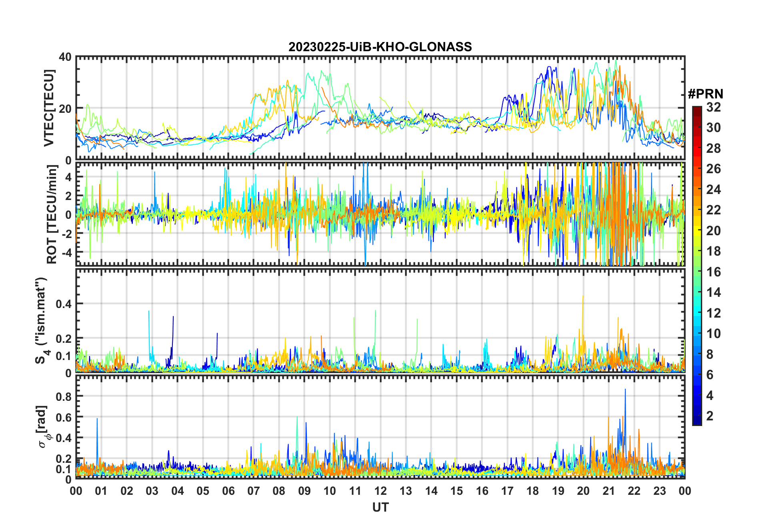This screenshot has width=761, height=532.
Task: Click x-axis hour label 05
Action: 203,491
